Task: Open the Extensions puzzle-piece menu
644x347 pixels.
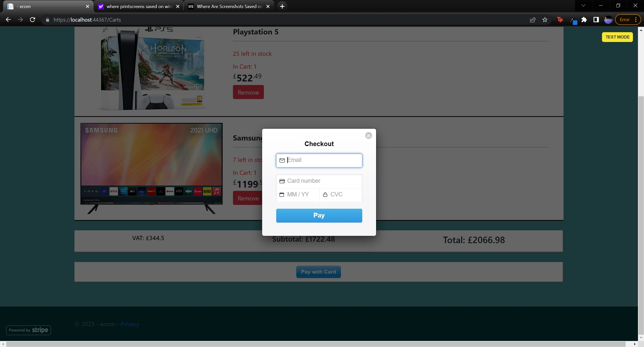Action: [x=584, y=20]
